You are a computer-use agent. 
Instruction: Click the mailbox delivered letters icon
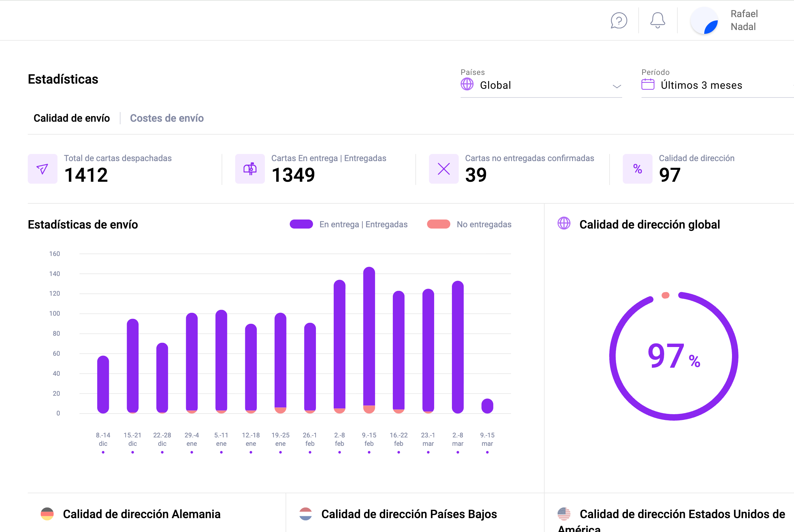[250, 169]
